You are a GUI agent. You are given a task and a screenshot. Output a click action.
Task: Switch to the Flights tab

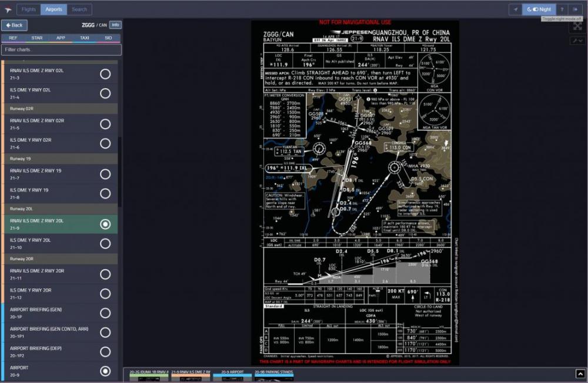(28, 9)
